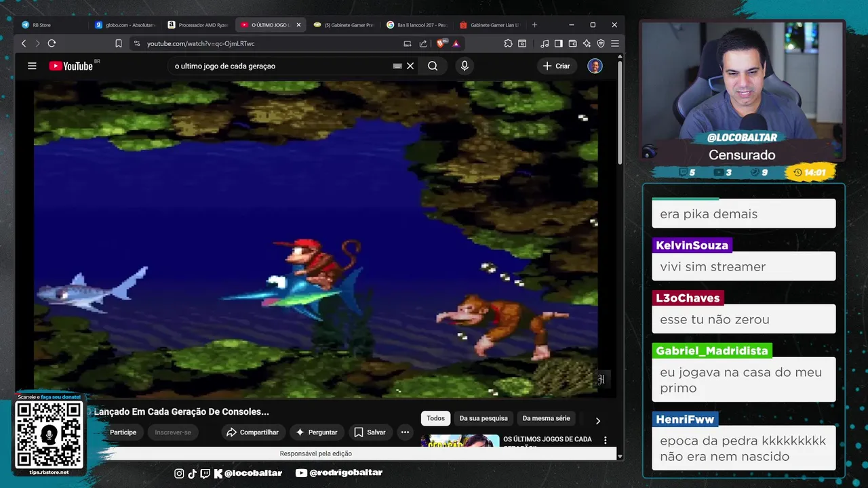The image size is (868, 488).
Task: Select the Da mesma série chip
Action: point(546,418)
